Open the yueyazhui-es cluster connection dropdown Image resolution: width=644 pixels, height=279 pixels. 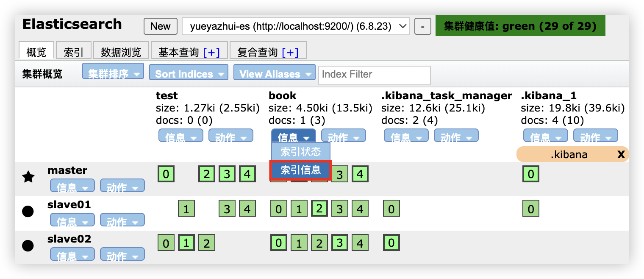(296, 26)
